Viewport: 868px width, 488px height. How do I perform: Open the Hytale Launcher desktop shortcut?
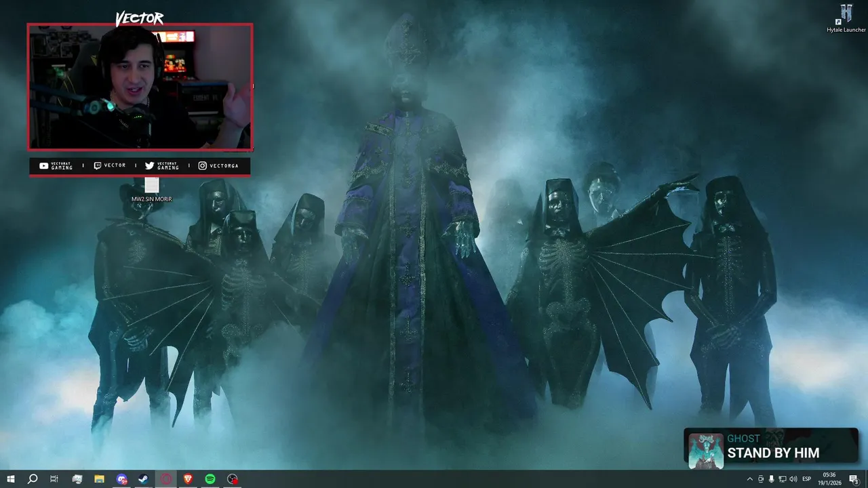click(x=846, y=18)
